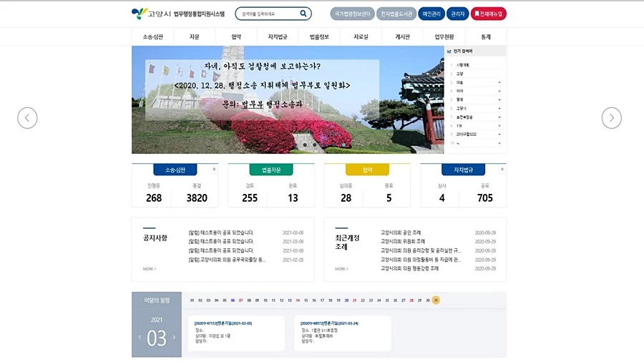
Task: Click the 관리자 button
Action: (x=457, y=14)
